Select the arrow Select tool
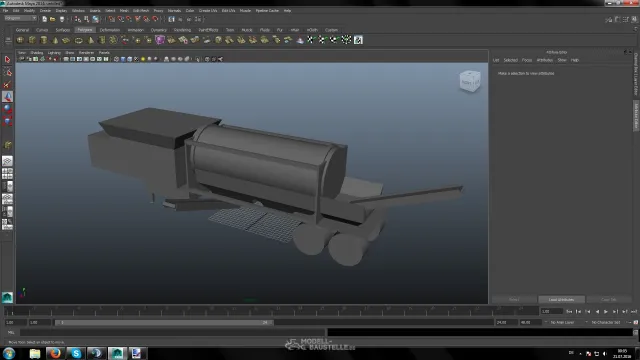Screen dimensions: 640x360 7,60
